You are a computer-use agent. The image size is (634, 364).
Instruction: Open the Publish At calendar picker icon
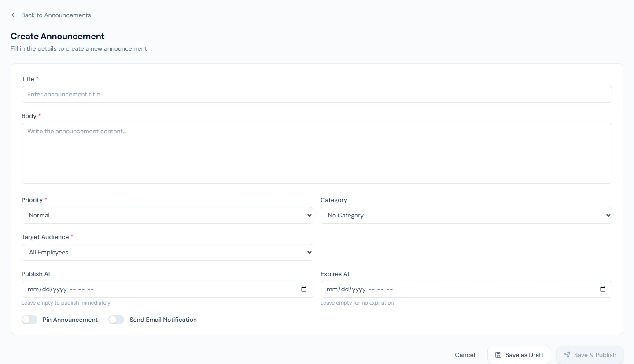304,289
